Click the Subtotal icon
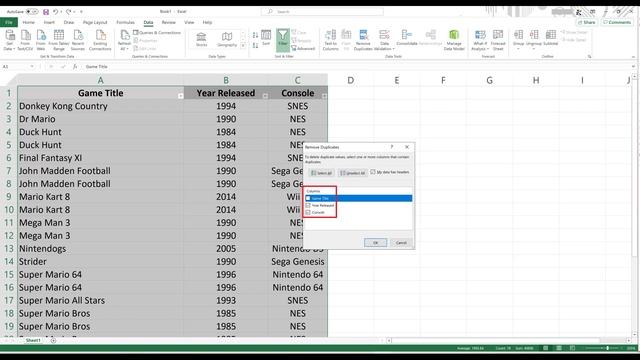Screen dimensions: 640x360 tap(550, 36)
